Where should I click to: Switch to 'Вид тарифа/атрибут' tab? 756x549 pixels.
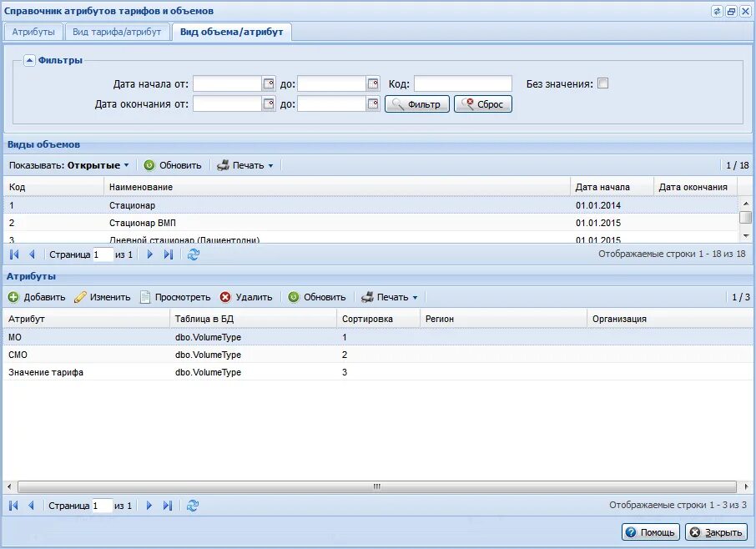(117, 32)
